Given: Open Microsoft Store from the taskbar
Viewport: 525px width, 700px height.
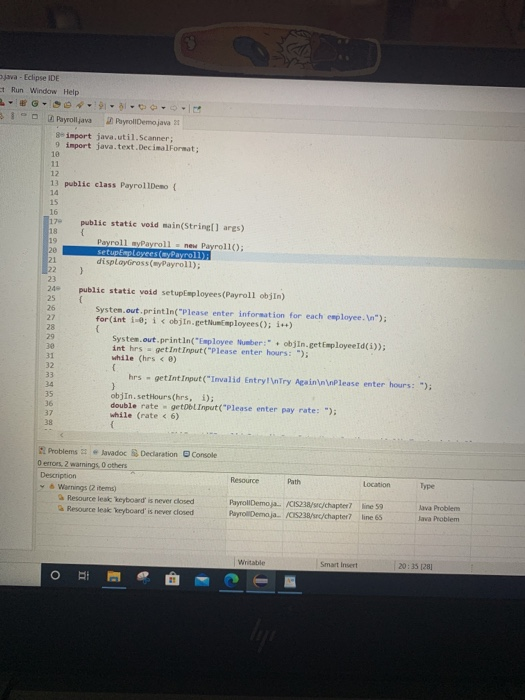Looking at the screenshot, I should [172, 579].
